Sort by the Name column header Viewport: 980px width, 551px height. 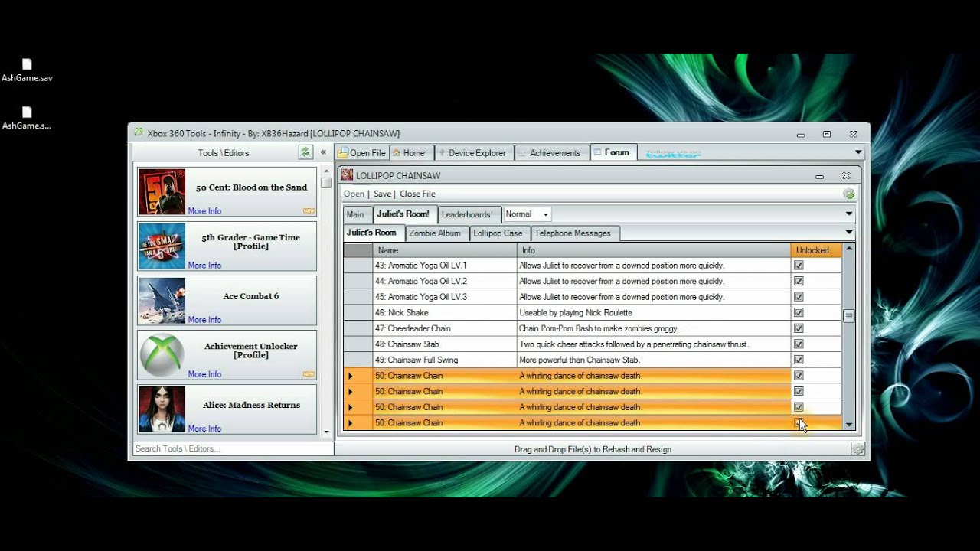point(445,250)
